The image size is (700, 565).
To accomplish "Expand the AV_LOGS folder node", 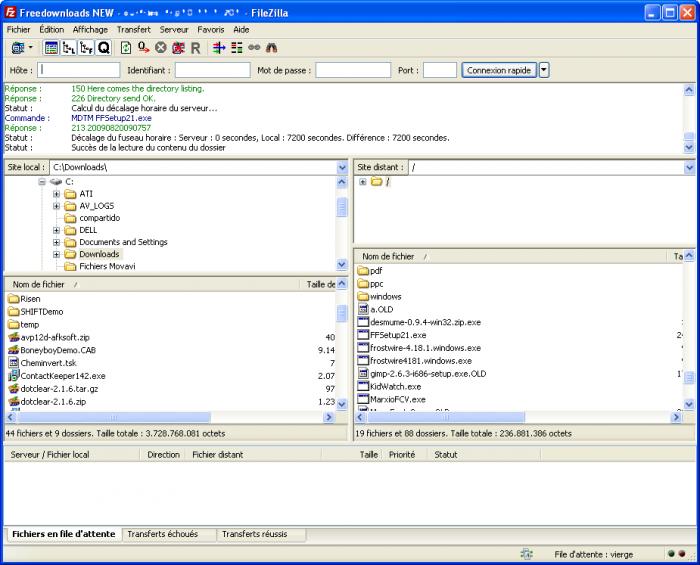I will 56,206.
